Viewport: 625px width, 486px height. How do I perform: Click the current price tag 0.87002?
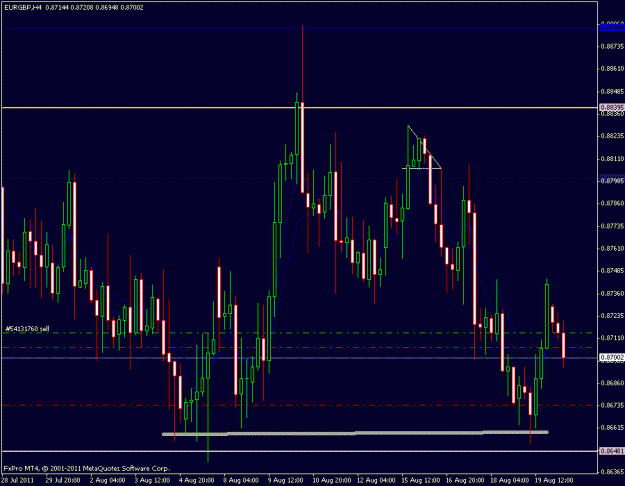pos(612,358)
